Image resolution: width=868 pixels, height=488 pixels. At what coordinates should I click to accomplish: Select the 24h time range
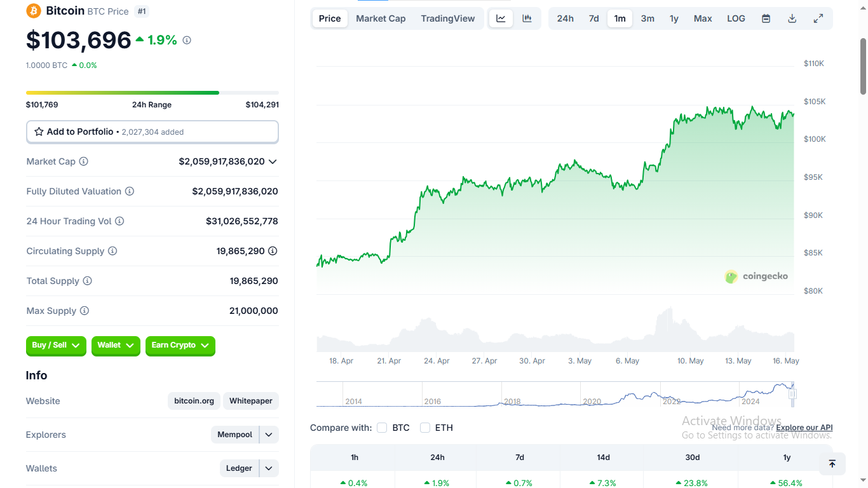(566, 18)
